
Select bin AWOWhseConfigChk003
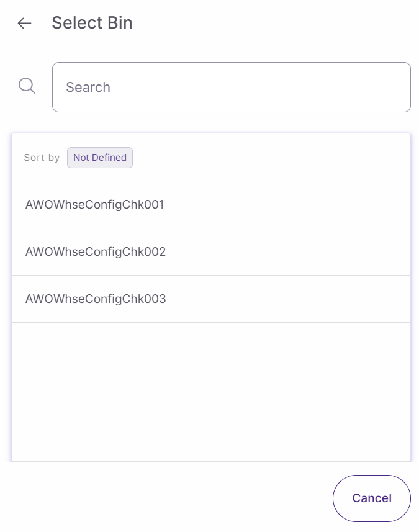coord(96,299)
